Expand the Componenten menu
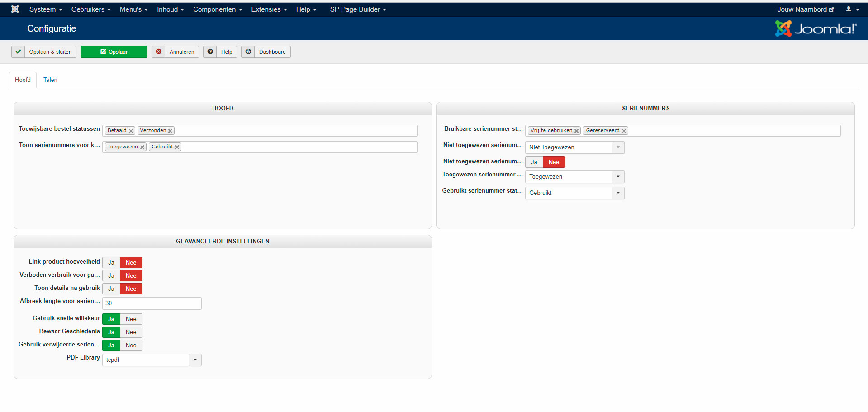This screenshot has width=868, height=412. [218, 9]
